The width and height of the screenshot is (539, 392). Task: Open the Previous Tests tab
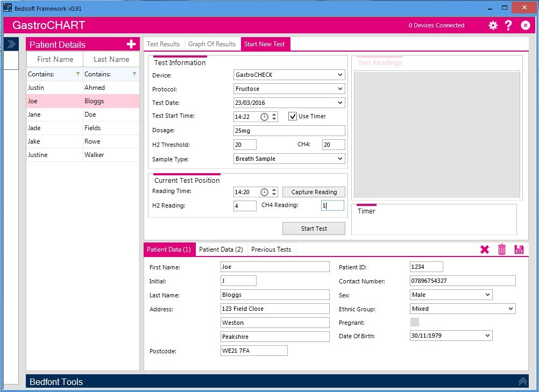click(x=271, y=250)
